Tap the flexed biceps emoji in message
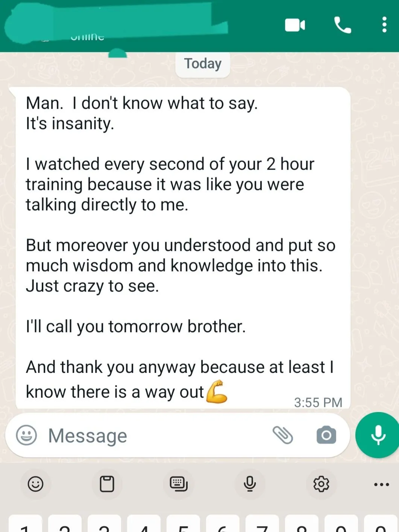 coord(217,392)
